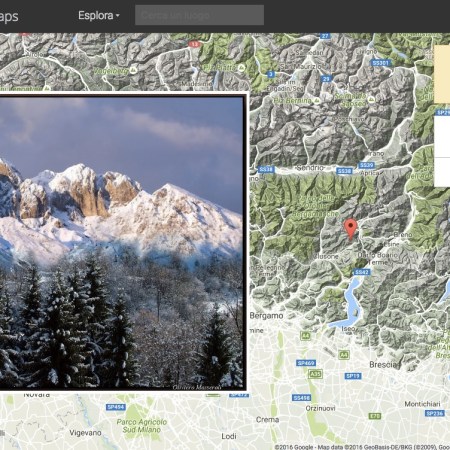Screen dimensions: 450x450
Task: Click the Google map data copyright
Action: pos(362,447)
